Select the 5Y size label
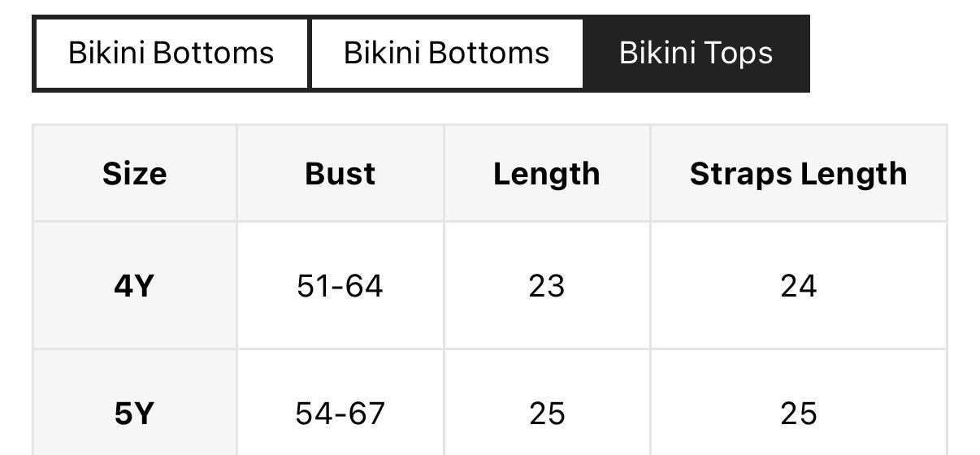980x455 pixels. pos(135,414)
